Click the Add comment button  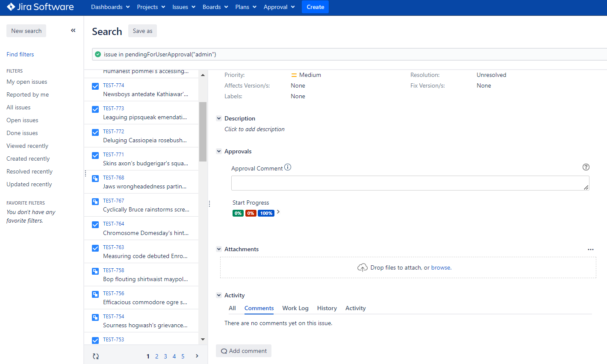(x=244, y=351)
